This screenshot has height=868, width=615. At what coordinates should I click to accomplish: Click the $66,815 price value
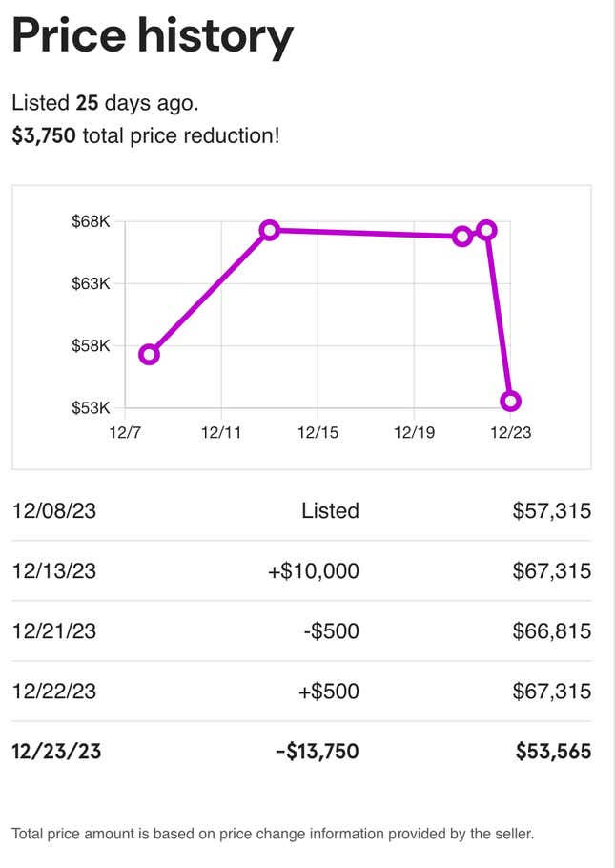point(552,630)
